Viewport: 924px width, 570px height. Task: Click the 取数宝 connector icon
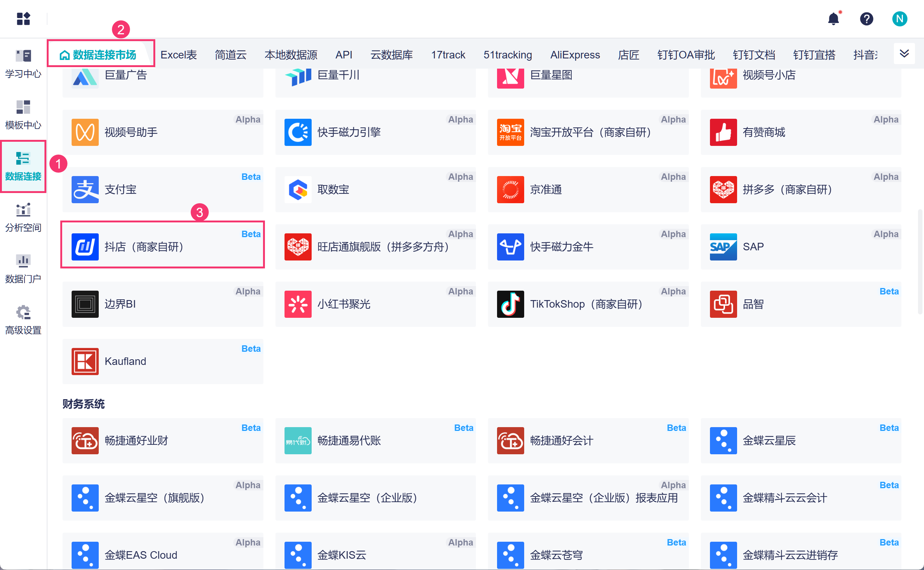(x=298, y=190)
